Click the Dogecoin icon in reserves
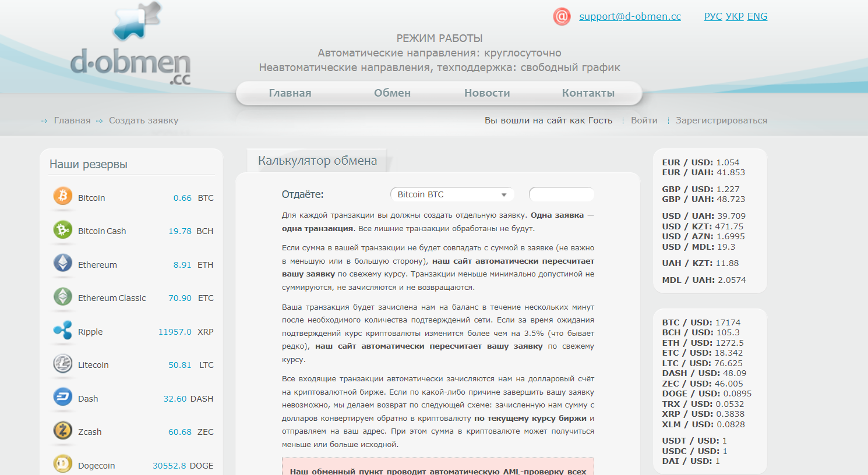 (63, 464)
